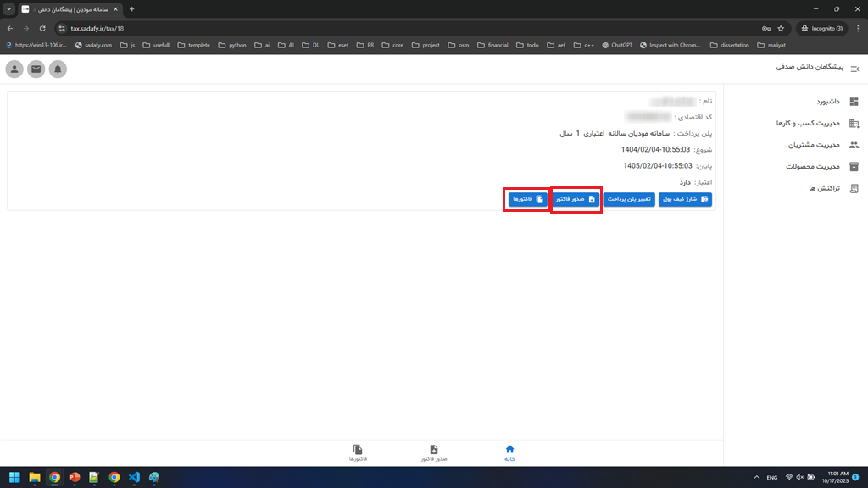Expand the Incognito profile control in Chrome
Image resolution: width=868 pixels, height=488 pixels.
click(x=821, y=28)
